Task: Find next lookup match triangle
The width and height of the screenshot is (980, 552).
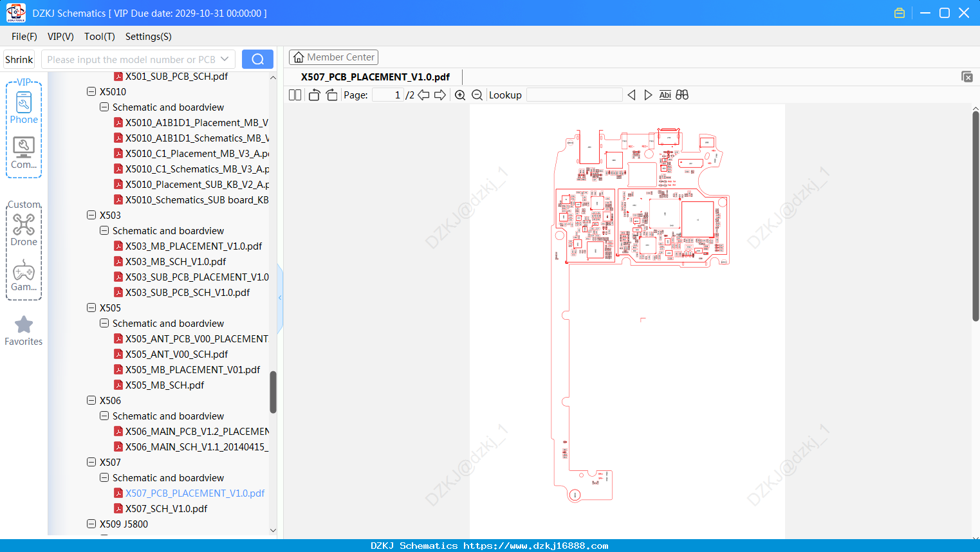Action: pyautogui.click(x=648, y=95)
